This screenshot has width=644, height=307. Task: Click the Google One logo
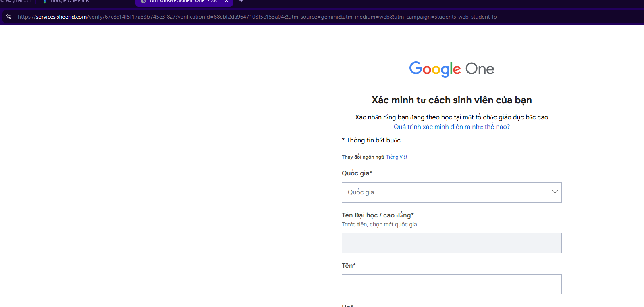(451, 69)
